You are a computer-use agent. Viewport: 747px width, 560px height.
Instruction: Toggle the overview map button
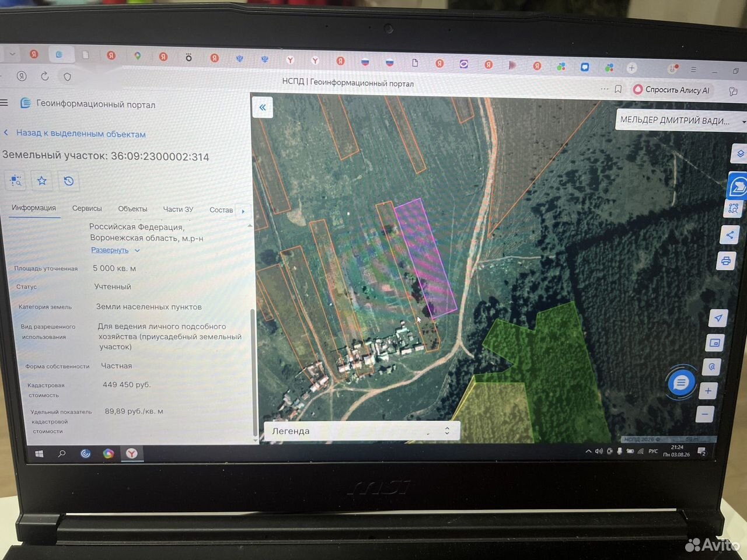(x=715, y=343)
